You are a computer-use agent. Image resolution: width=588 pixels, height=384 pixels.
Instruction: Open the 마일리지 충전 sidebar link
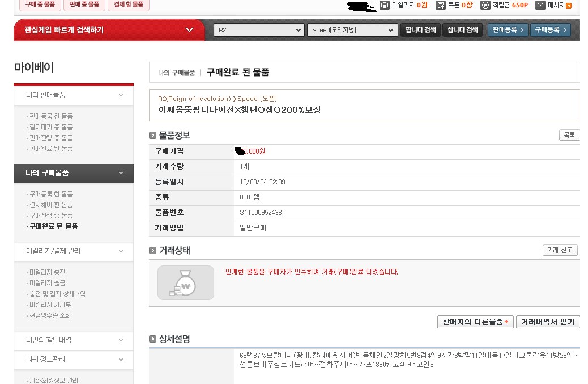(x=47, y=272)
